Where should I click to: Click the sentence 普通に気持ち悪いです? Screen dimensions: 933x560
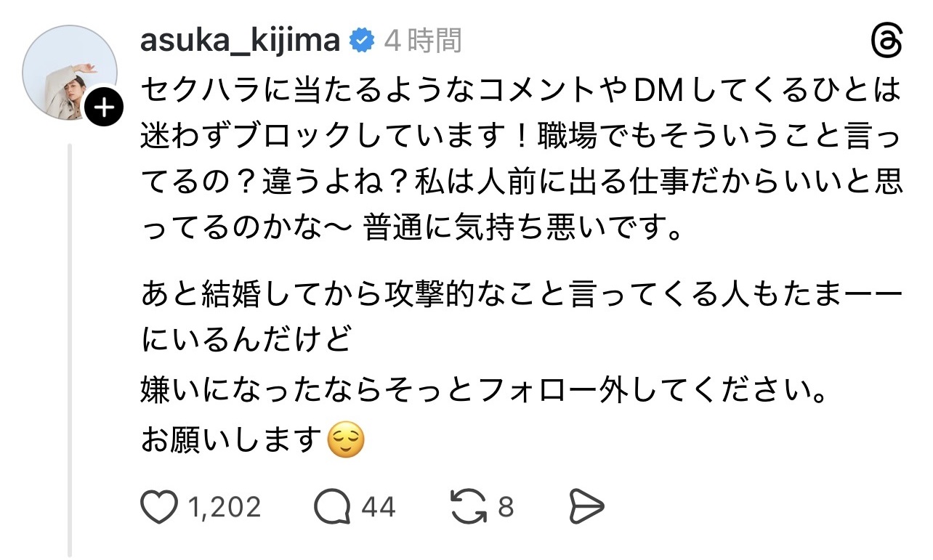(x=522, y=230)
